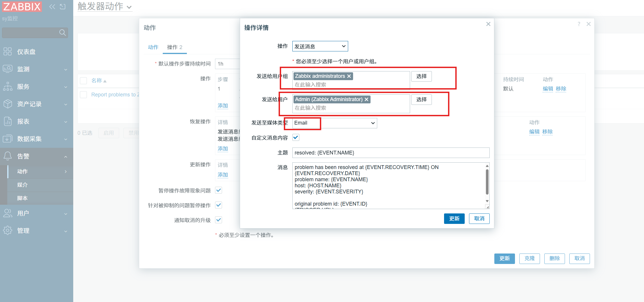The image size is (644, 302).
Task: Click 更新 in 操作详情 dialog
Action: [454, 218]
